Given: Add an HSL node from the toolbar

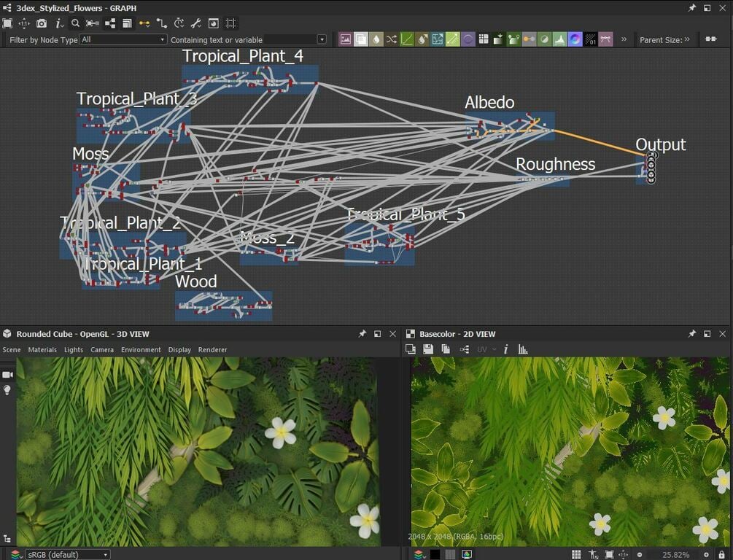Looking at the screenshot, I should 544,39.
